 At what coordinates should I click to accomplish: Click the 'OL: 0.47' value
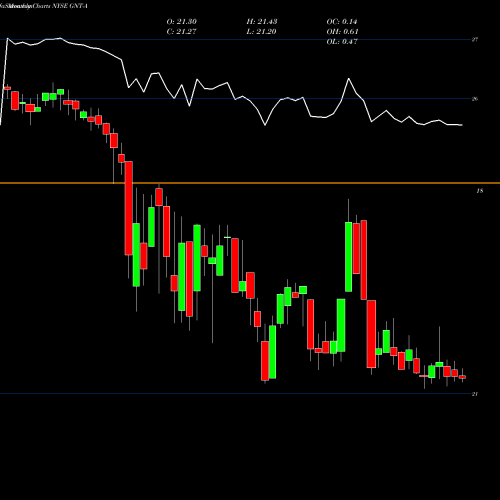342,42
